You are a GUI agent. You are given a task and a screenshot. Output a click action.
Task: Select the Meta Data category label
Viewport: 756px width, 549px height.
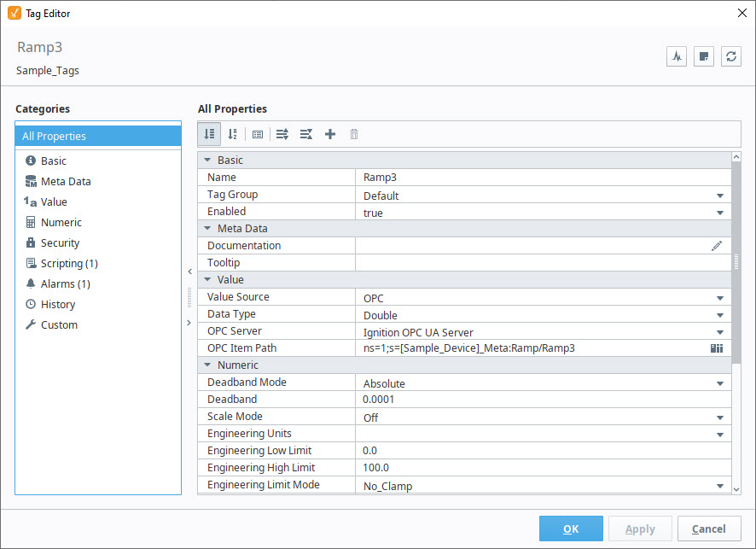(x=66, y=181)
